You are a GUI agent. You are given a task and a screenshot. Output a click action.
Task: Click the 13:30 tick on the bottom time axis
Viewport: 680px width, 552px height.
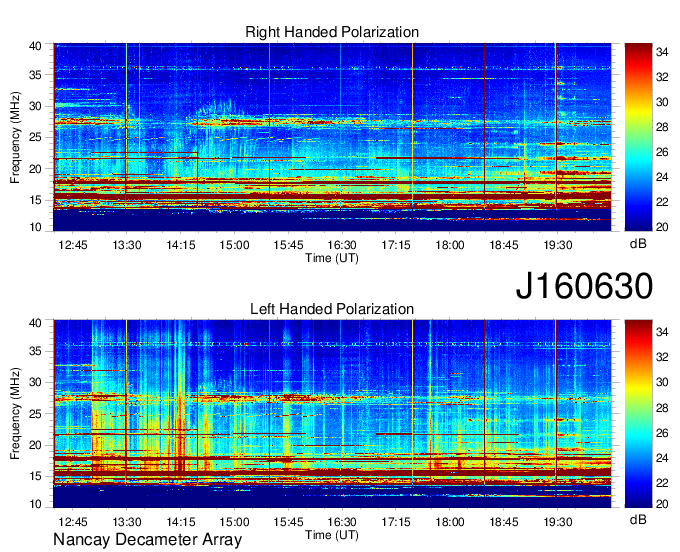[x=127, y=522]
